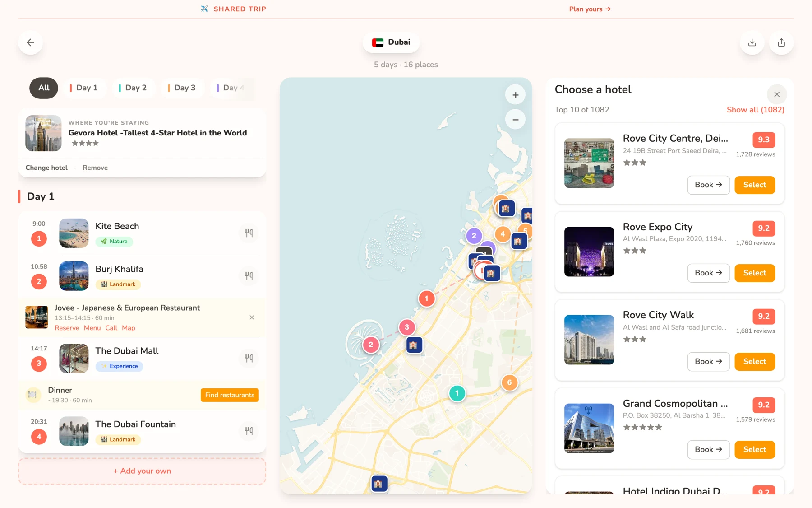
Task: Select Rove City Walk hotel
Action: coord(755,361)
